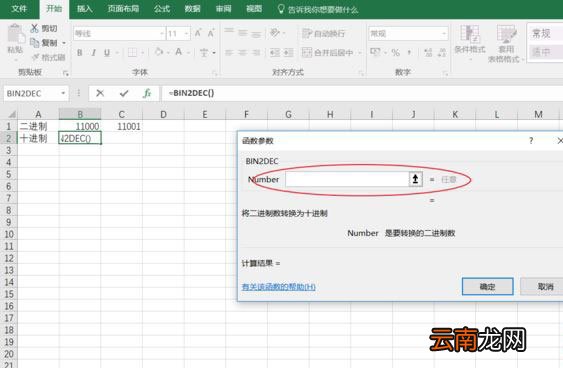Apply cell borders icon
Screen dimensions: 563x368
point(132,53)
